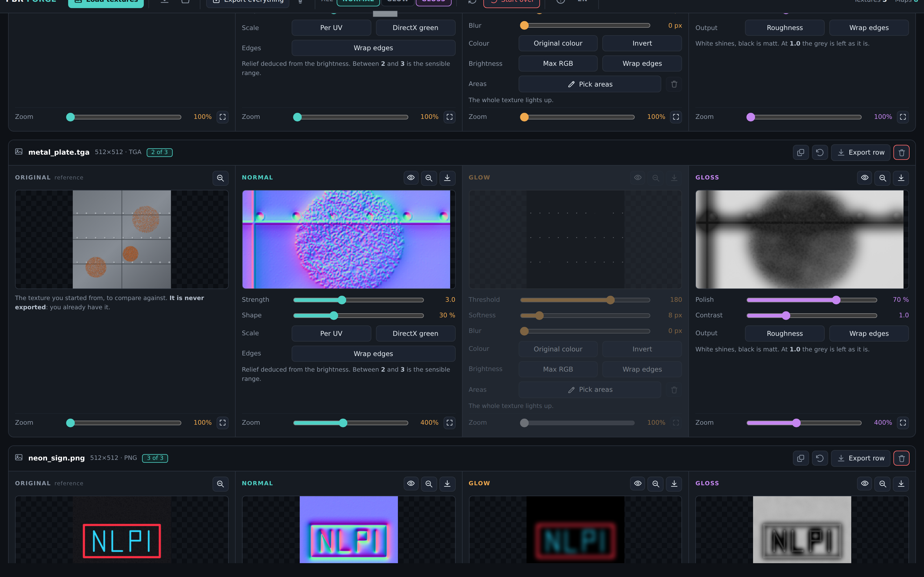Download the neon_sign Glow map

(674, 484)
